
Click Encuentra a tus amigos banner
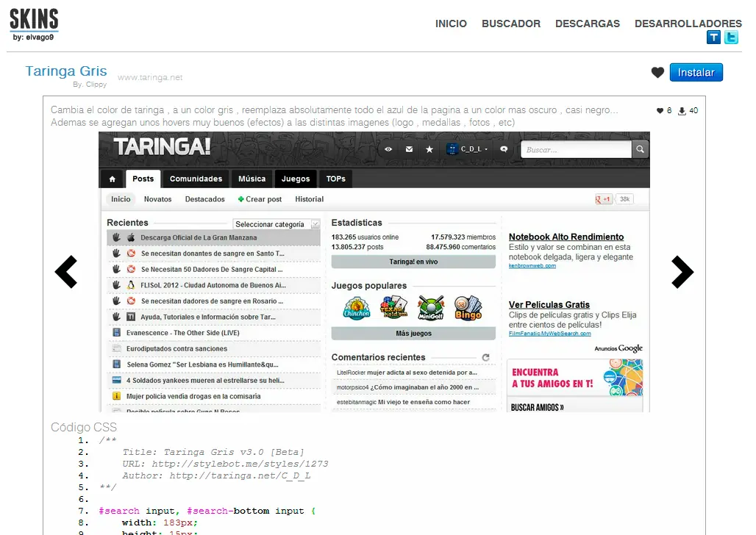pos(574,378)
